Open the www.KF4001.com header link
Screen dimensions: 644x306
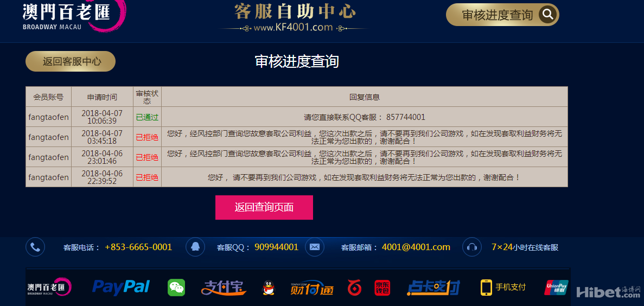(293, 27)
